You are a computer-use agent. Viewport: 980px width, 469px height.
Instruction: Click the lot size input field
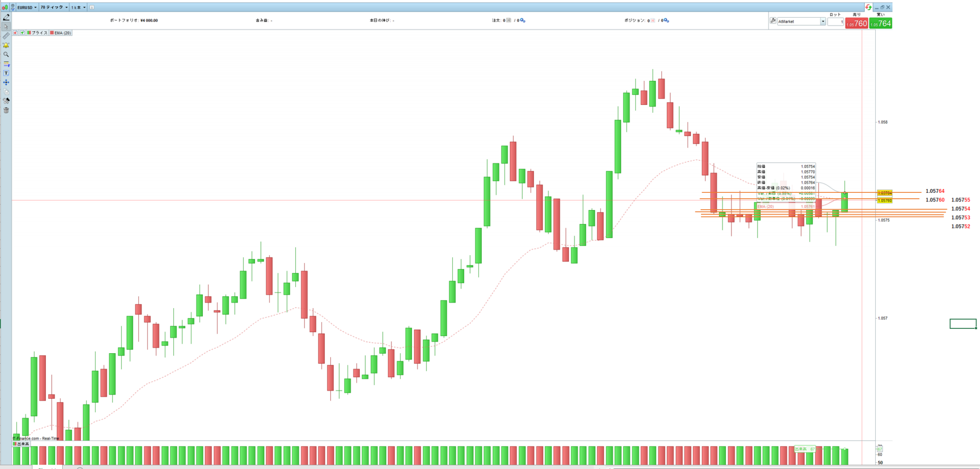[835, 22]
